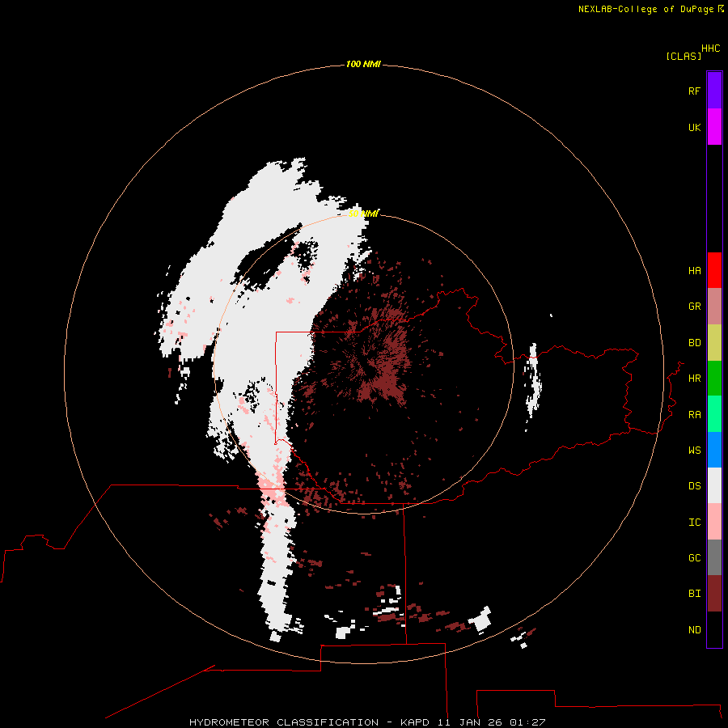728x728 pixels.
Task: Click the GC gray legend swatch
Action: 714,557
